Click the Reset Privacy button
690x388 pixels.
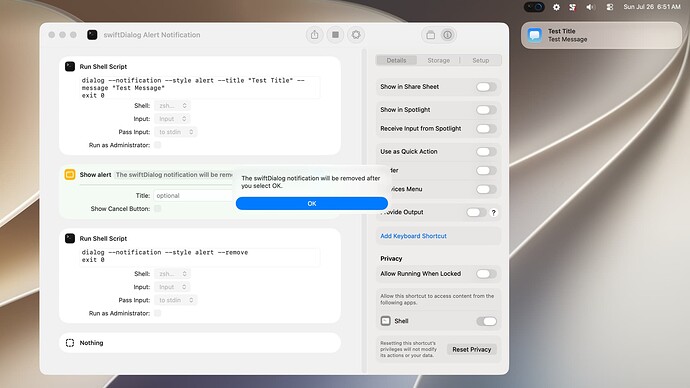pos(471,350)
